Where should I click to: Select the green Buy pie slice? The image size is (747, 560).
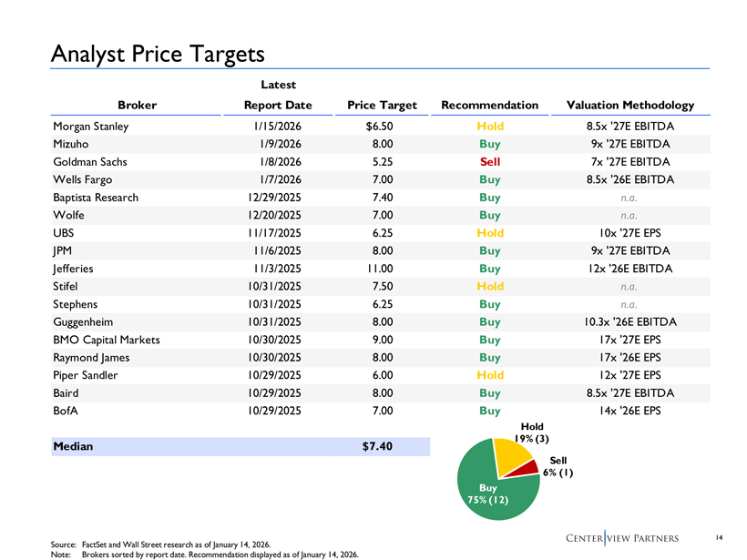point(491,495)
